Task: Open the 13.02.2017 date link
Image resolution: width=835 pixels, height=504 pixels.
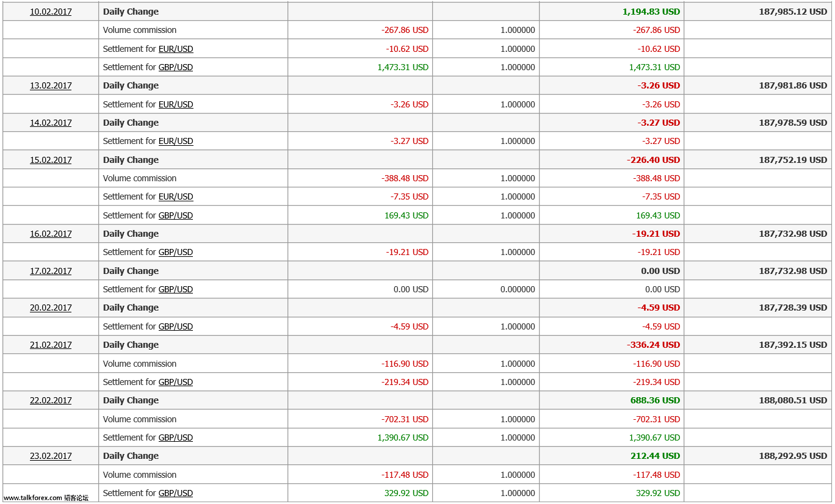Action: (x=51, y=85)
